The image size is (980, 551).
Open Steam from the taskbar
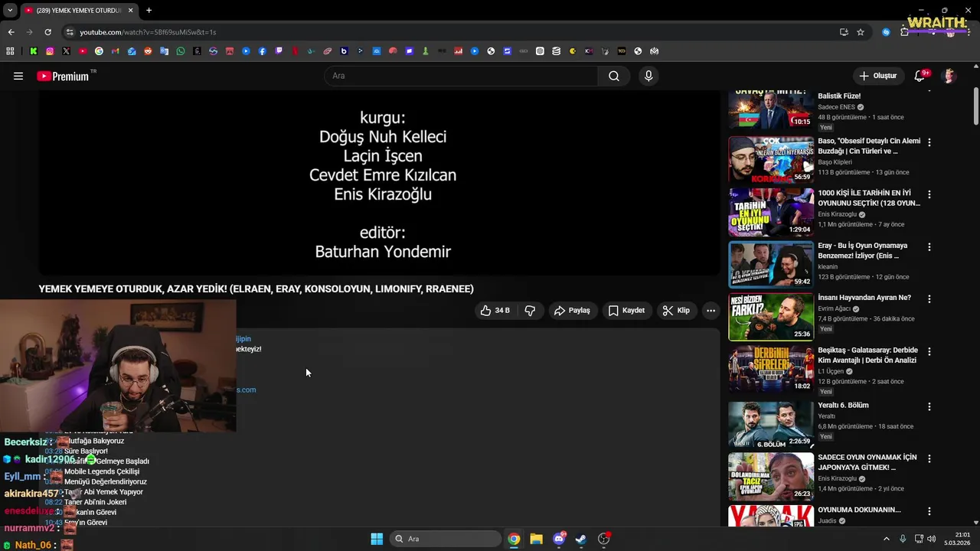581,539
